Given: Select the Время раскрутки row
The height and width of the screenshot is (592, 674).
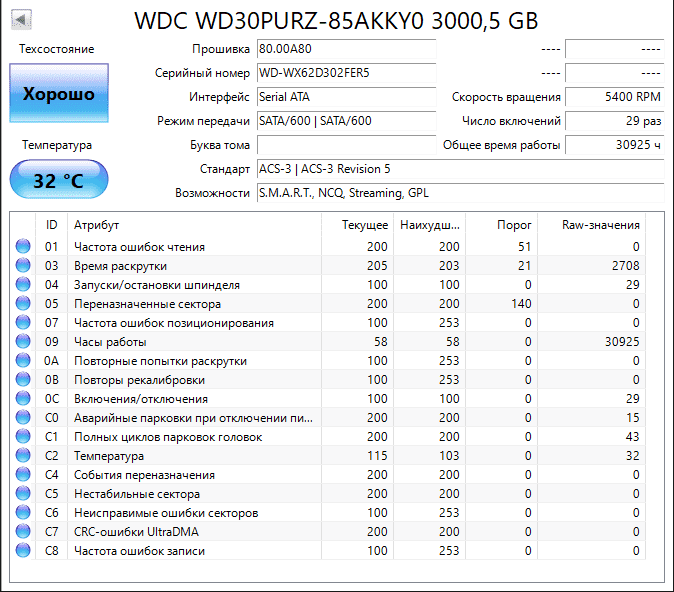Looking at the screenshot, I should (x=328, y=265).
